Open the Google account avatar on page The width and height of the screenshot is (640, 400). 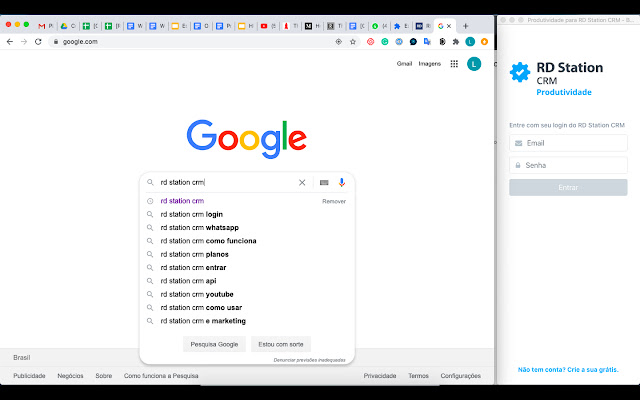point(474,64)
